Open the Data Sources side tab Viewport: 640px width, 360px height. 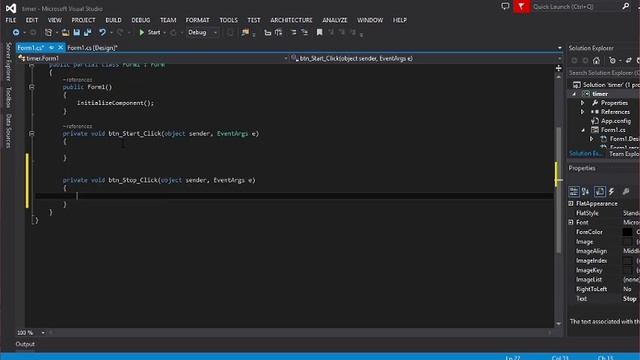[8, 131]
